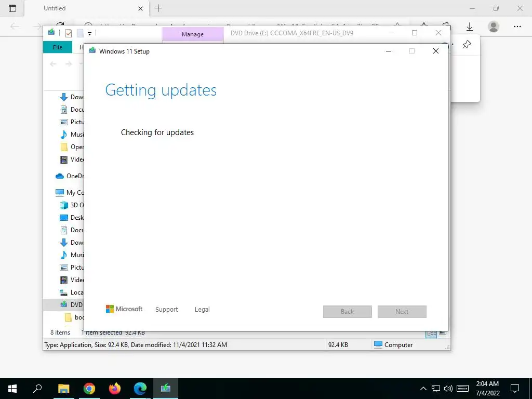Click the '8 items' count in Explorer's status bar
532x399 pixels.
pyautogui.click(x=60, y=332)
